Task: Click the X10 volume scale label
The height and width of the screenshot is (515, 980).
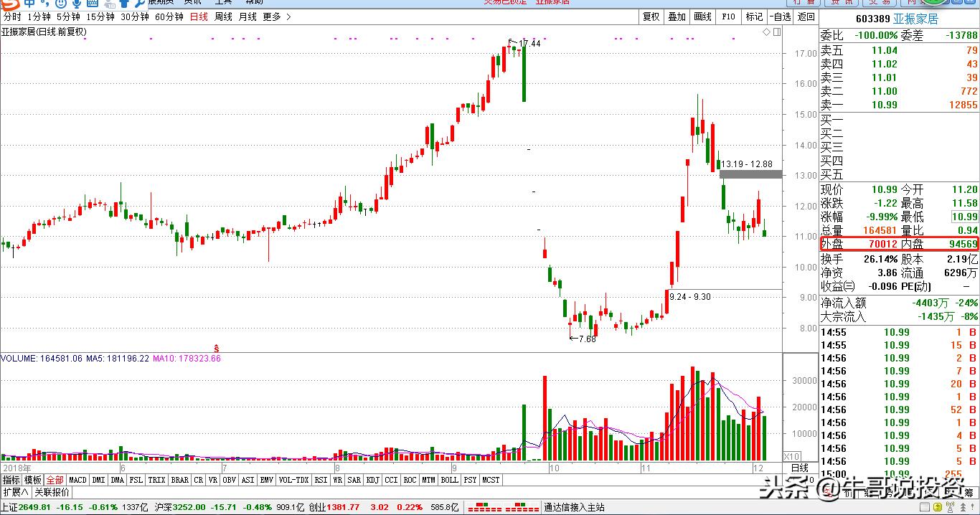Action: click(791, 456)
